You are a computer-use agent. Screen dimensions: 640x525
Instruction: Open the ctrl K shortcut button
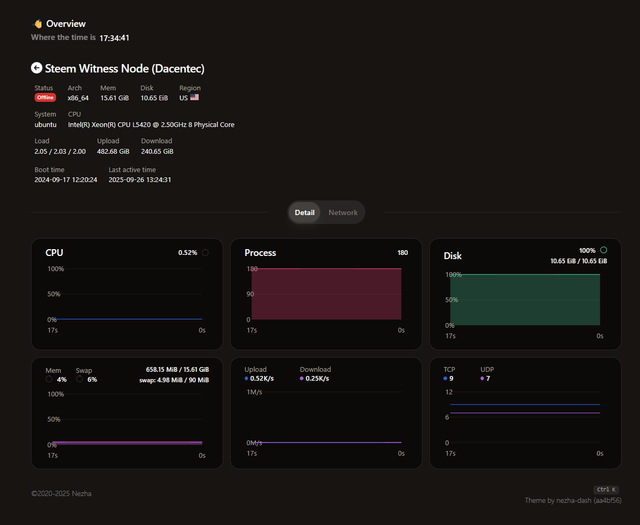coord(606,489)
